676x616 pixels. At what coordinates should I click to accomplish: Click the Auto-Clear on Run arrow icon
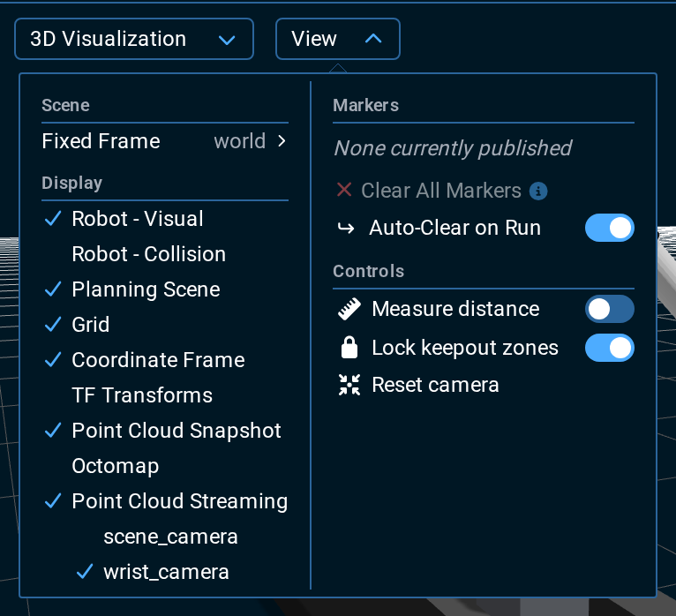click(x=346, y=228)
